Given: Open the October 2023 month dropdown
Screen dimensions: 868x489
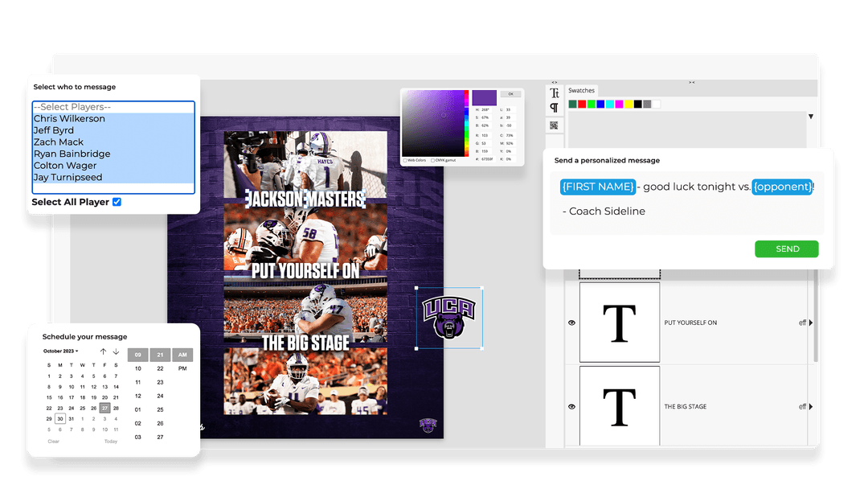Looking at the screenshot, I should [x=59, y=351].
